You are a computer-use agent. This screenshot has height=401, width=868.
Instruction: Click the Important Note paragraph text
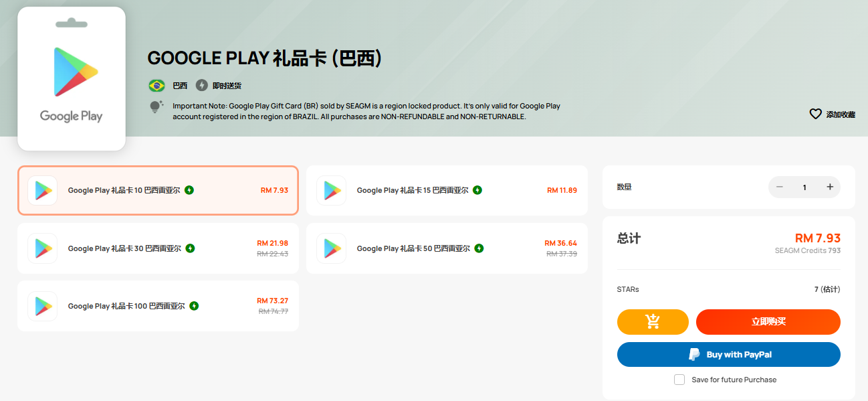click(366, 111)
